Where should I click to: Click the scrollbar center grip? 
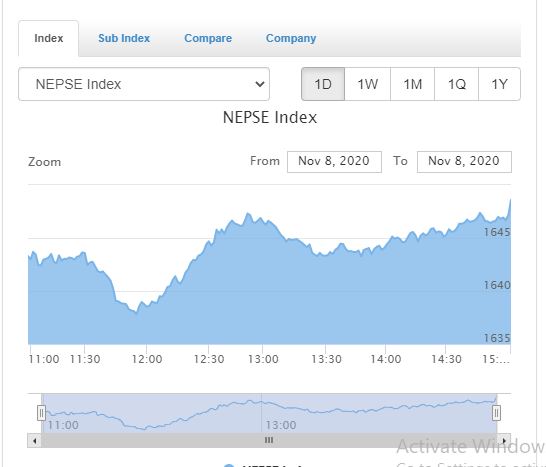click(269, 440)
